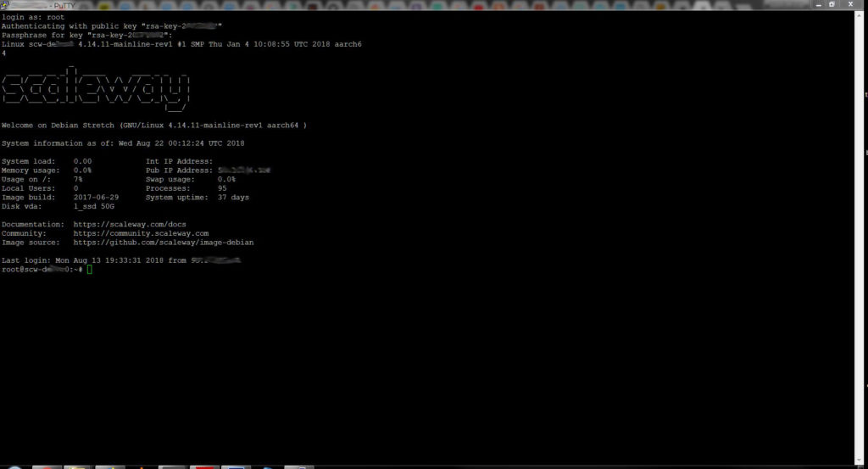Click the Disk vda 1_ssd 50G value
868x469 pixels.
point(93,206)
